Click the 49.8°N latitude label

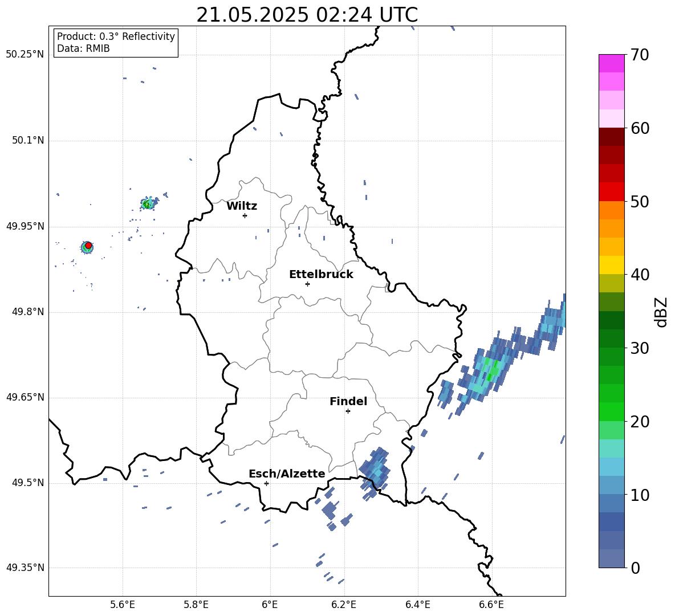point(28,312)
